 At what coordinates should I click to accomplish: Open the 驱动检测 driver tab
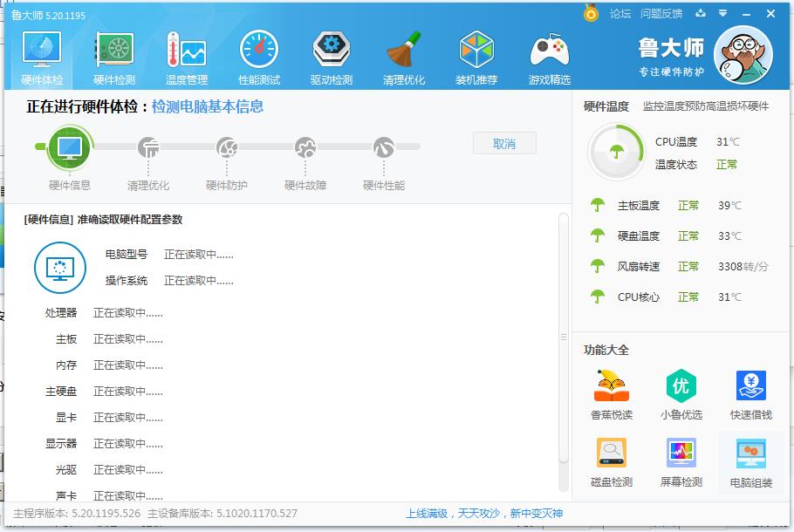click(332, 58)
